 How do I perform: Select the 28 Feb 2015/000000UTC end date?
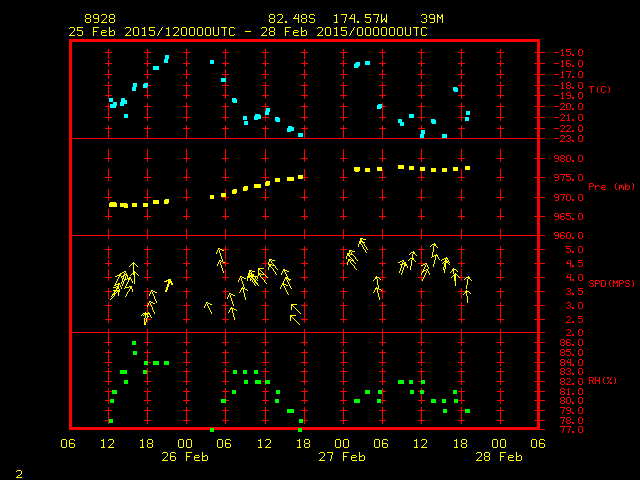pyautogui.click(x=344, y=32)
